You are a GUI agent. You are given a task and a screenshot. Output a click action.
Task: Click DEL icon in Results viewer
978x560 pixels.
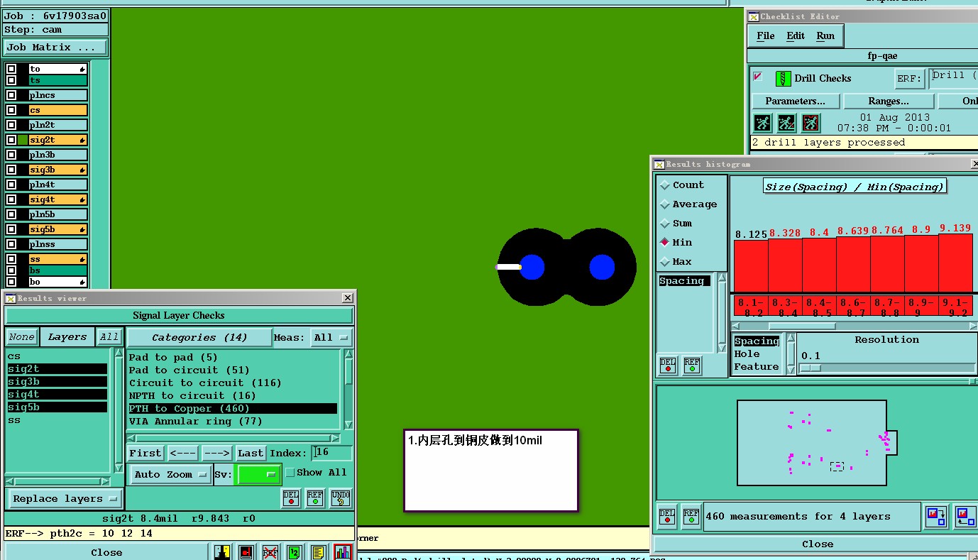pos(291,498)
